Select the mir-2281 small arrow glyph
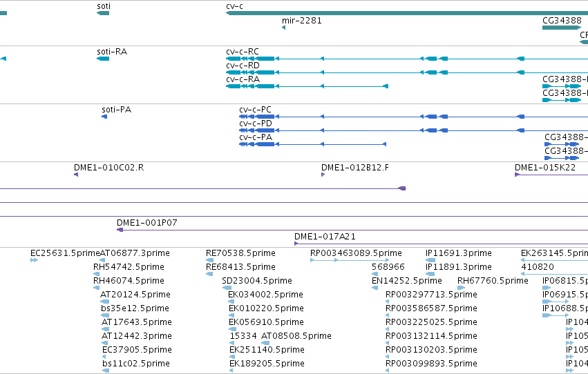588x374 pixels. point(283,28)
